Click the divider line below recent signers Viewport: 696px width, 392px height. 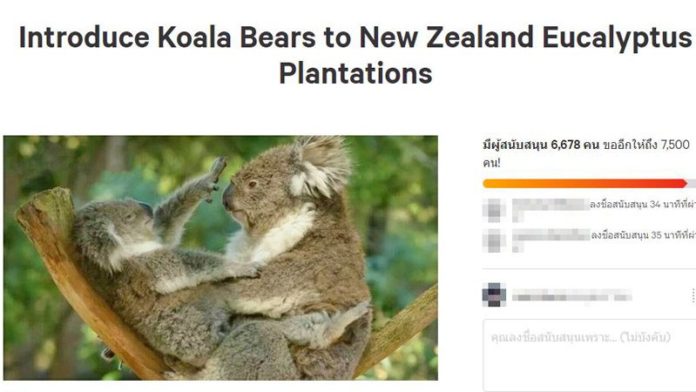[589, 269]
